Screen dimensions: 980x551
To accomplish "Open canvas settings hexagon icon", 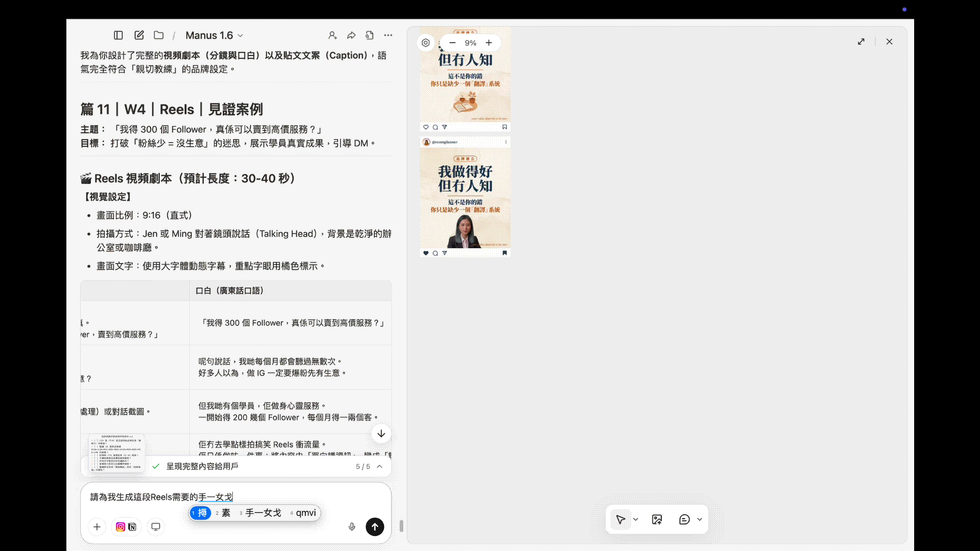I will tap(426, 43).
